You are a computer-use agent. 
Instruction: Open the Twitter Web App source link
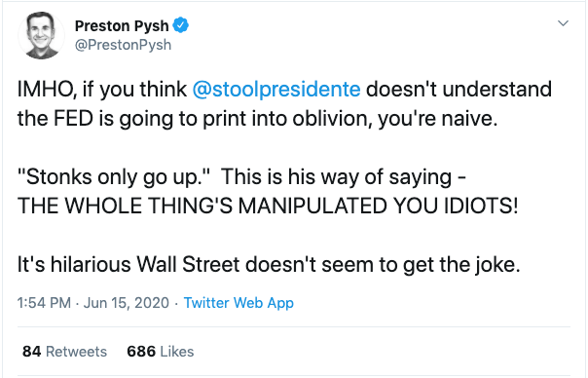pos(239,303)
